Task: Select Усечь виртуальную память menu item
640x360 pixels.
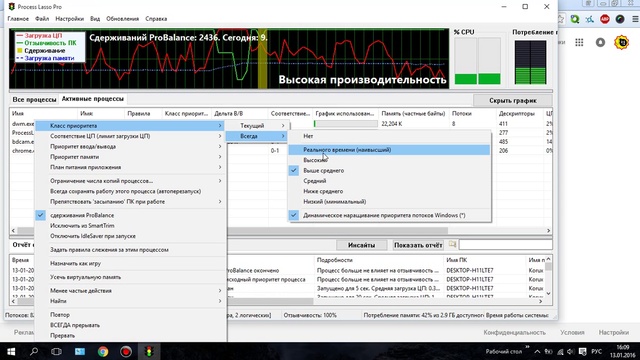Action: [x=131, y=277]
